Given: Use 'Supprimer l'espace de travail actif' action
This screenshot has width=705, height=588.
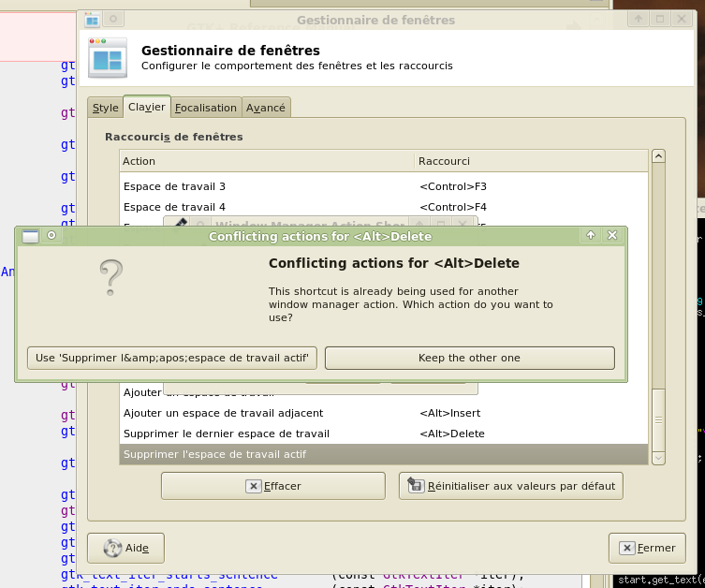Looking at the screenshot, I should coord(172,359).
